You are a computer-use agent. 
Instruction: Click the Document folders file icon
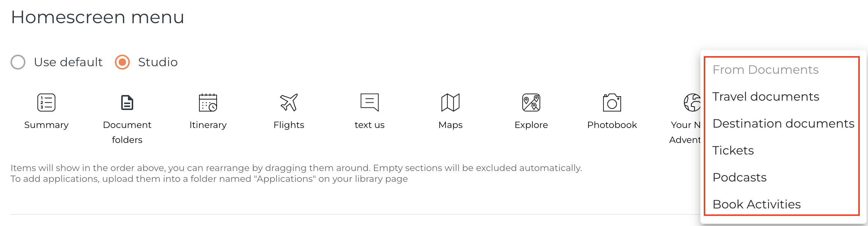(x=127, y=103)
